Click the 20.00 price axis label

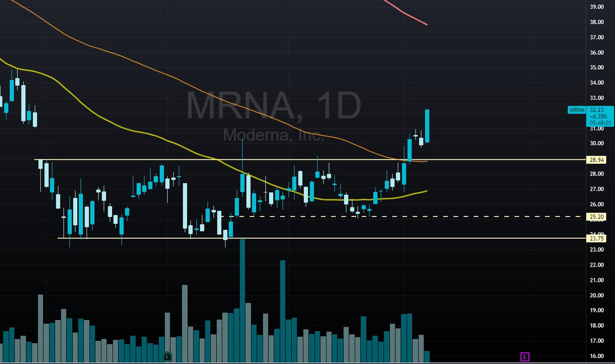pos(597,295)
